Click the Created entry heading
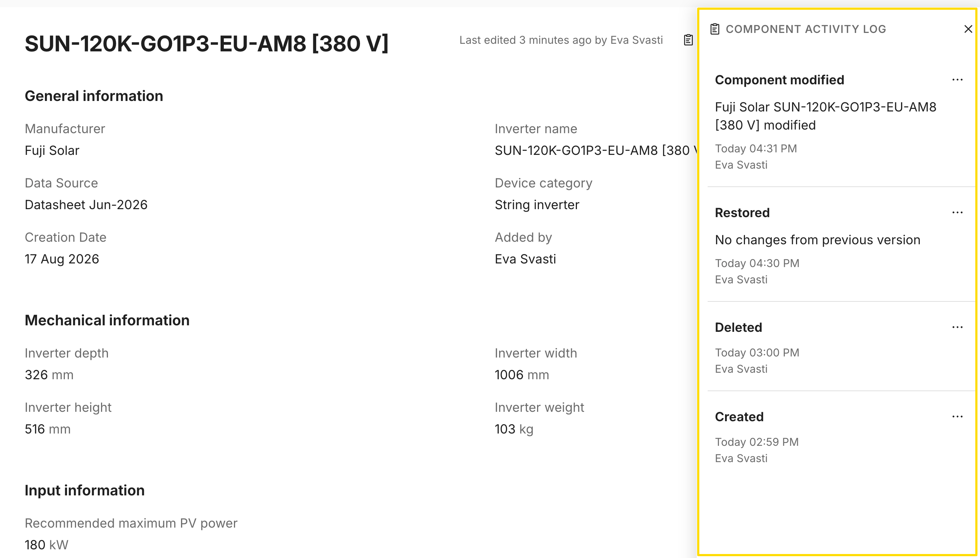Viewport: 980px width, 558px height. 739,417
